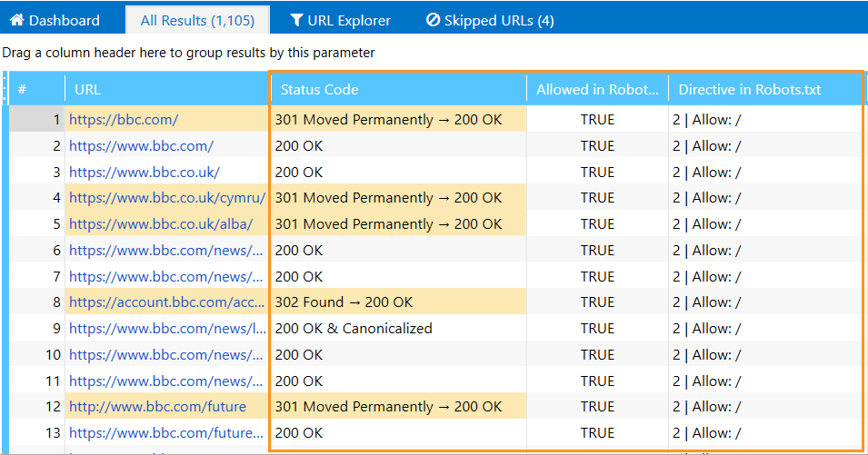
Task: Open the URL Explorer tab
Action: [x=341, y=21]
